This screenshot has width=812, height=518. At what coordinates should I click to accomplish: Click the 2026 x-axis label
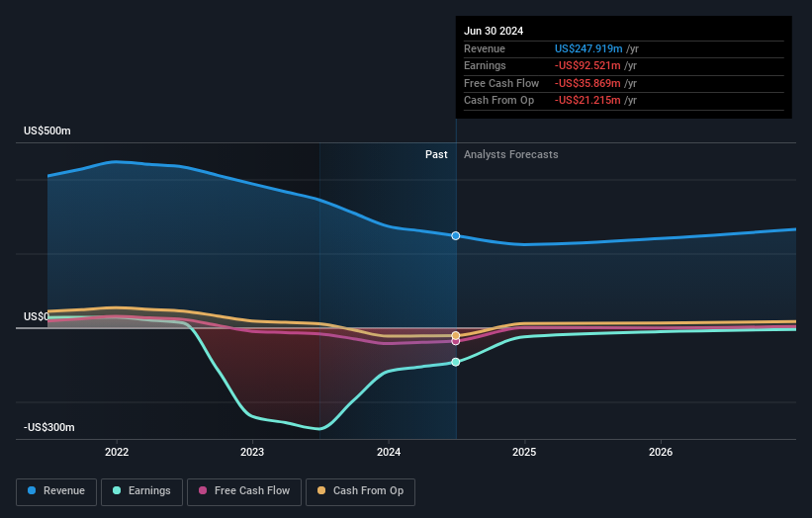click(661, 452)
